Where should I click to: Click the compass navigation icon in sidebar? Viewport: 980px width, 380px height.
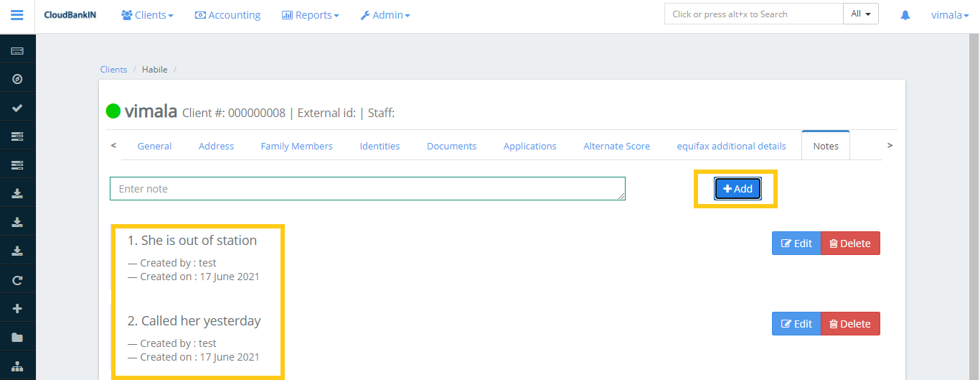coord(17,79)
